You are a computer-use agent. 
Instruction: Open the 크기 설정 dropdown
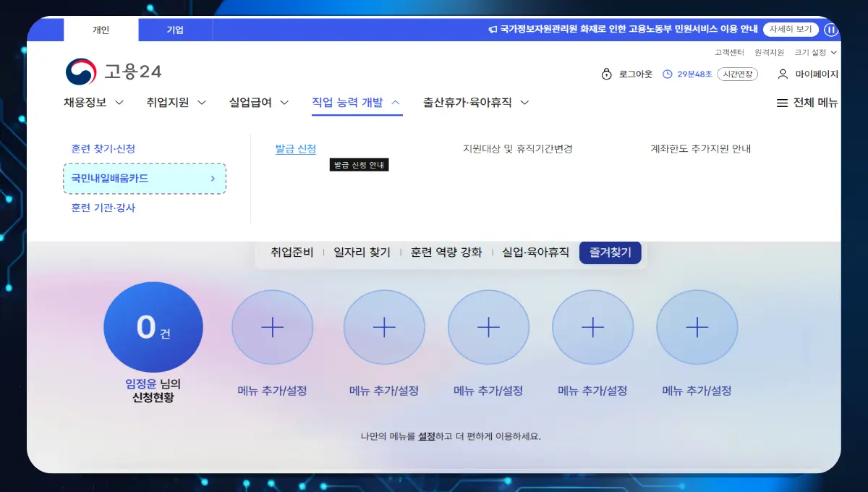click(x=815, y=52)
